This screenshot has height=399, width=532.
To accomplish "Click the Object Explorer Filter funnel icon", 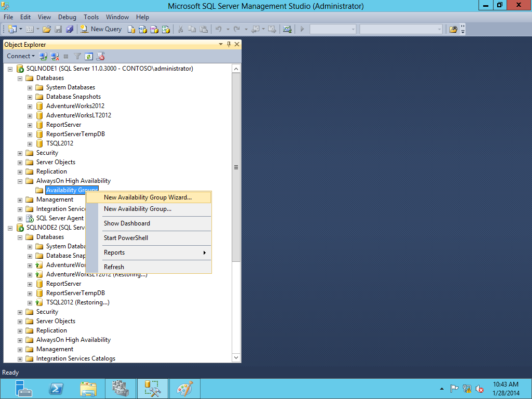I will click(77, 56).
